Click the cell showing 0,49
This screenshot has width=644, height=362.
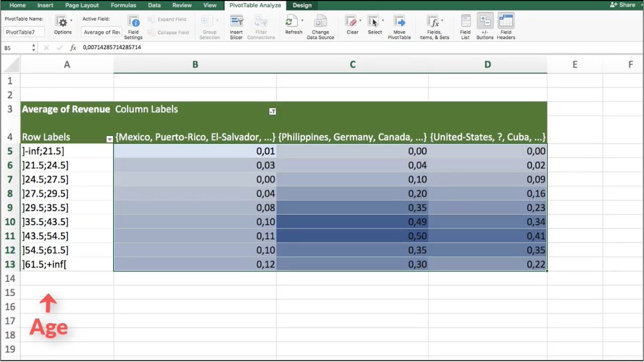[x=353, y=221]
